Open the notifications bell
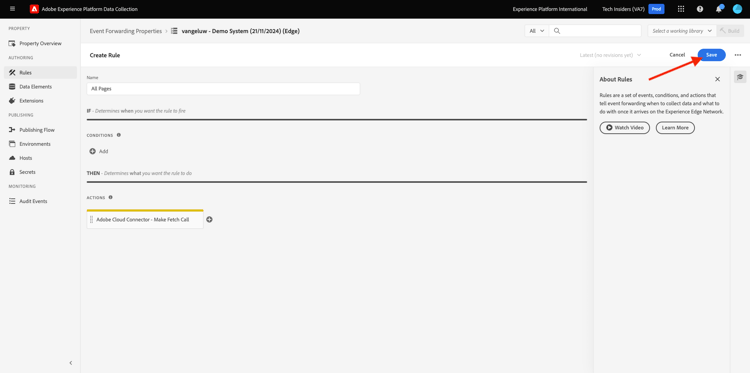 [719, 9]
